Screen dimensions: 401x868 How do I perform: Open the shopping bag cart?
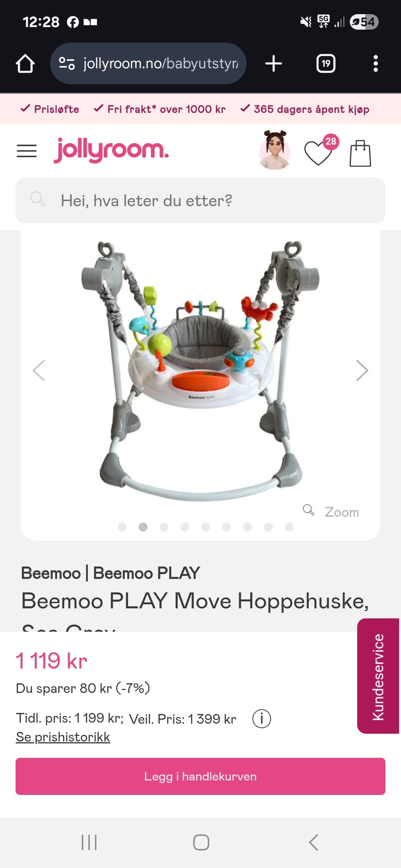[360, 154]
